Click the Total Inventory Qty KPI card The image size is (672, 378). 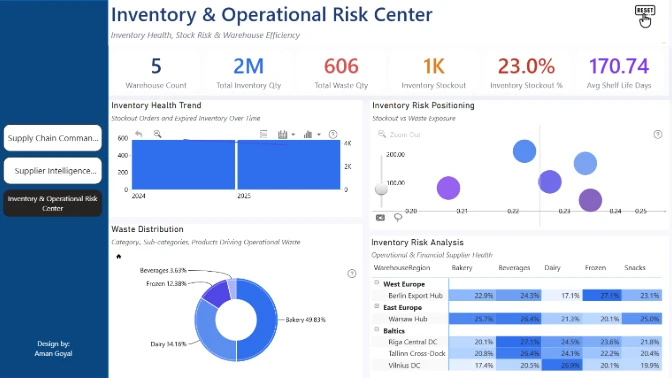tap(249, 72)
